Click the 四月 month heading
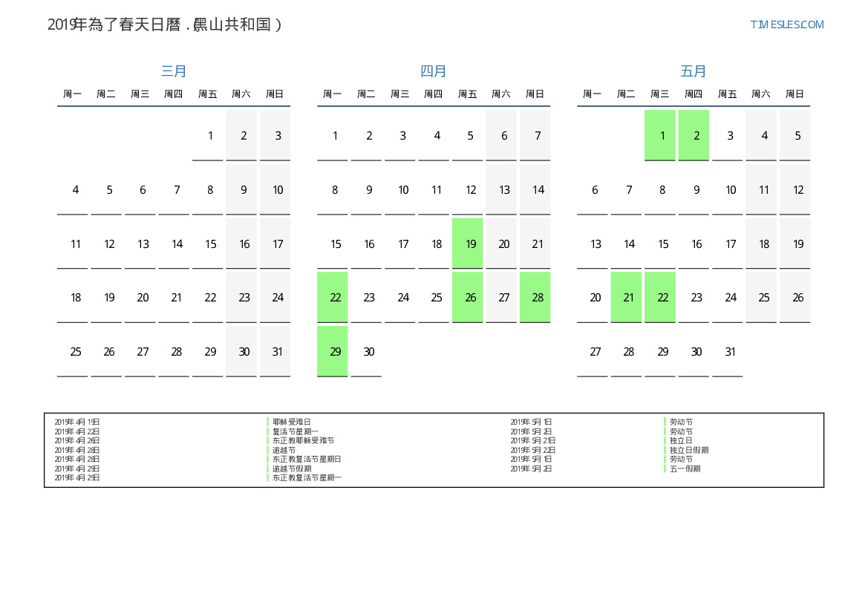Viewport: 868px width, 614px height. pos(434,71)
